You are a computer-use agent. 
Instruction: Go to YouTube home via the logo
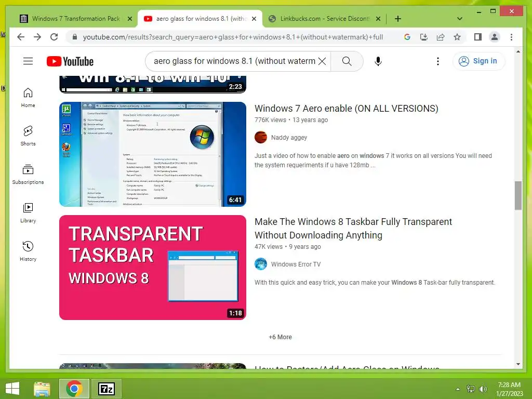70,61
